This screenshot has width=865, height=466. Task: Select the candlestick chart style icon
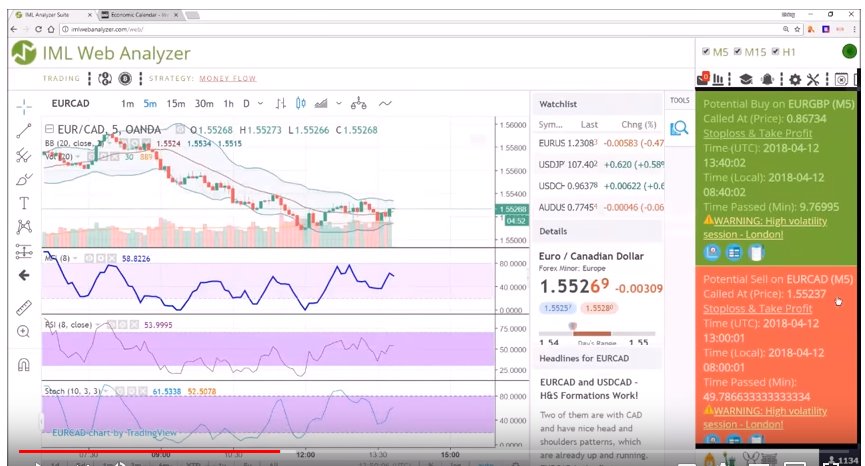click(301, 103)
